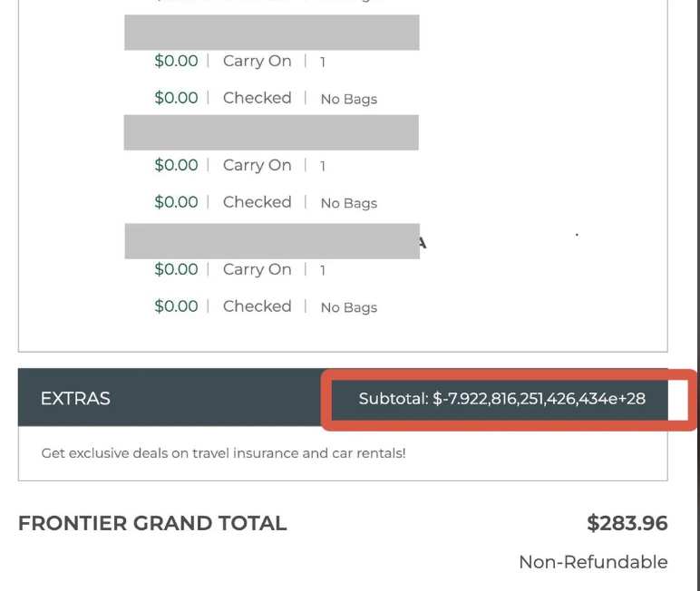Click Carry On under the middle passenger bar
700x591 pixels.
(257, 165)
